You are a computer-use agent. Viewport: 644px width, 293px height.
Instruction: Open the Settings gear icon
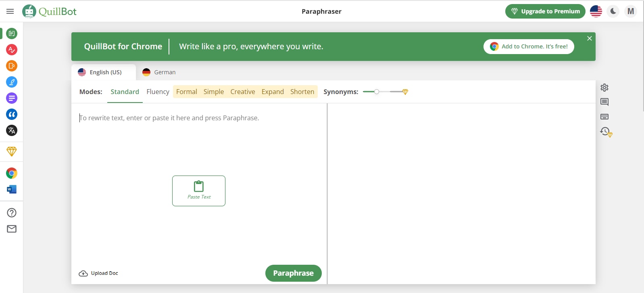(x=604, y=88)
